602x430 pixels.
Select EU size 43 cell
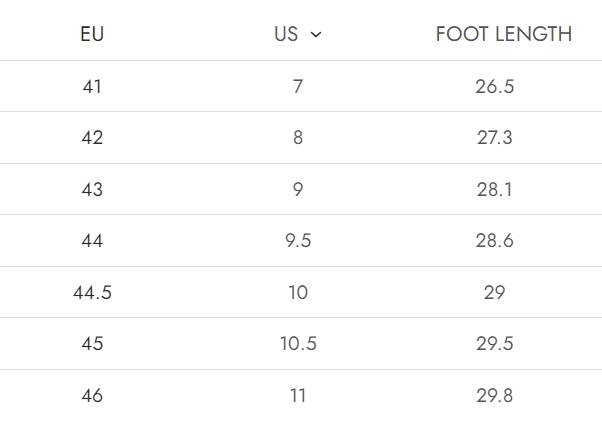[x=92, y=190]
